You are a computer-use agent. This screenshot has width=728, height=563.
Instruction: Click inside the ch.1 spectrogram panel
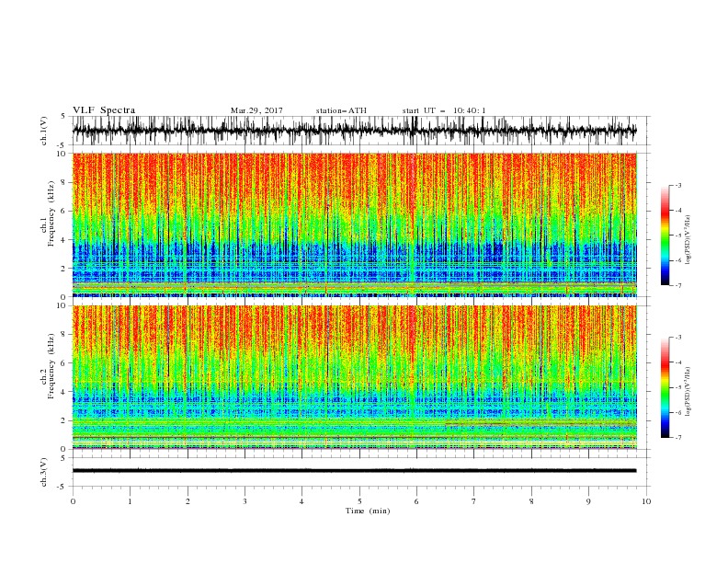click(x=355, y=224)
